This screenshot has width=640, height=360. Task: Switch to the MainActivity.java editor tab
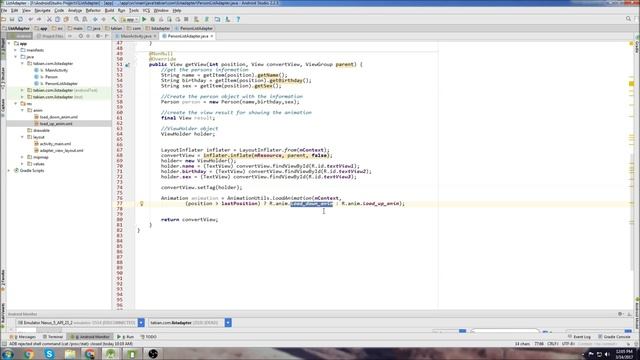click(x=136, y=36)
